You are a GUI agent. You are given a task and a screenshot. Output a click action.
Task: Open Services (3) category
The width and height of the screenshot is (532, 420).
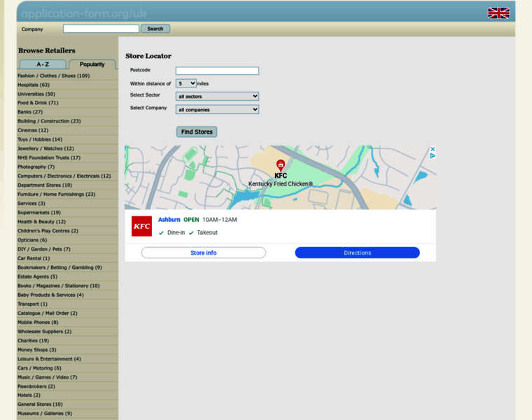click(31, 204)
